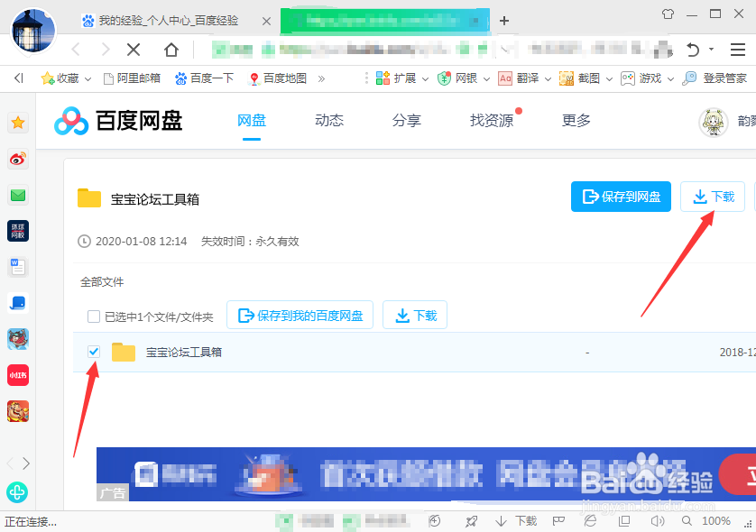
Task: Expand the 扩展 dropdown arrow
Action: pos(425,78)
